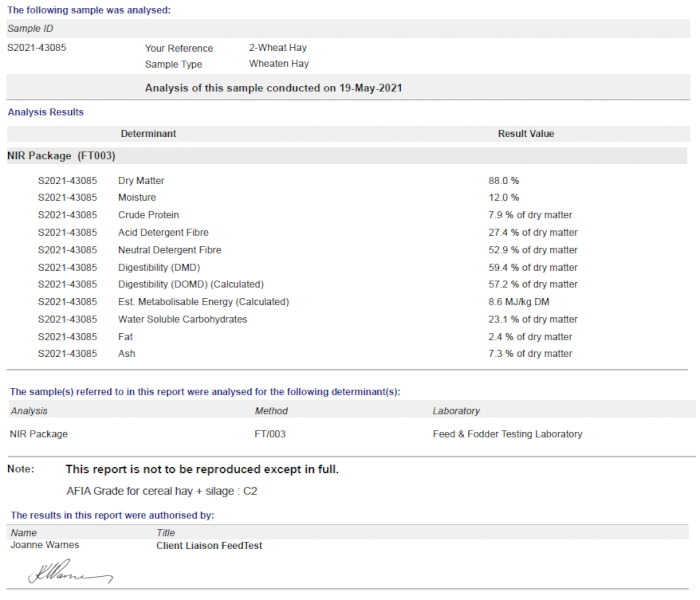Image resolution: width=700 pixels, height=600 pixels.
Task: Click the 'Water Soluble Carbohydrates' label
Action: click(x=182, y=319)
